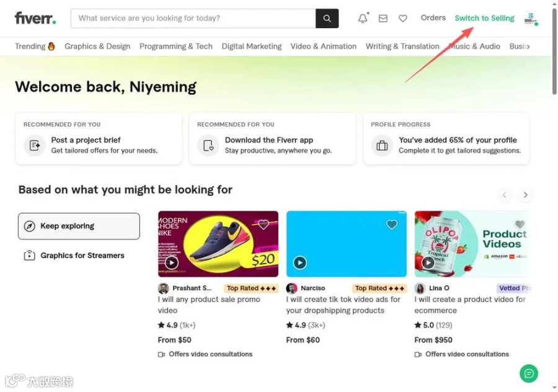The height and width of the screenshot is (392, 558).
Task: Click the search magnifier button
Action: (x=327, y=18)
